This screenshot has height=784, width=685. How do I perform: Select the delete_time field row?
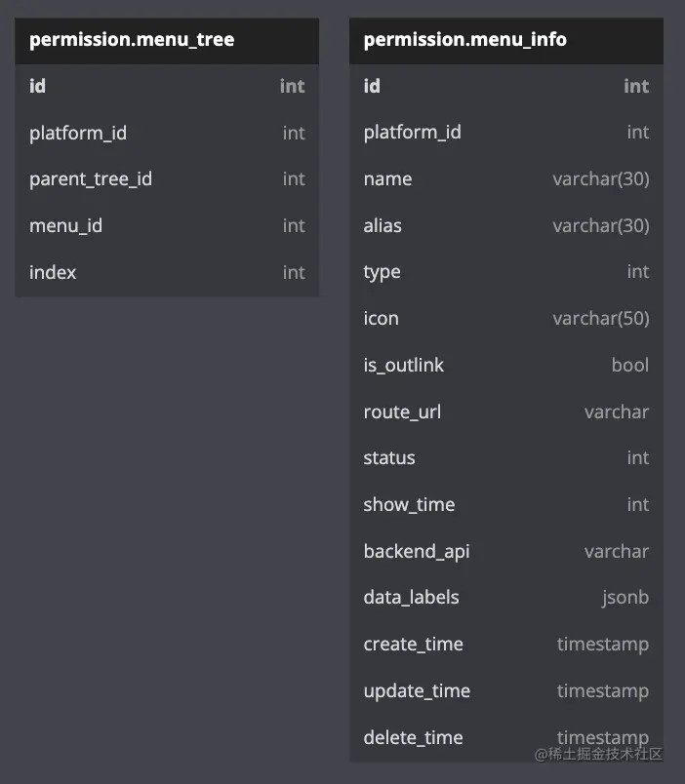click(506, 737)
